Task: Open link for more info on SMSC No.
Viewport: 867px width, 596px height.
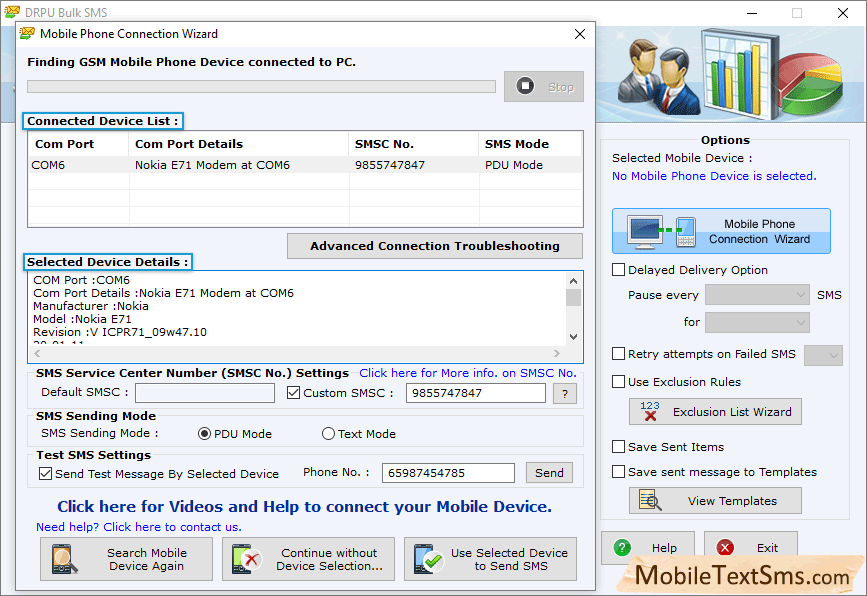Action: pyautogui.click(x=468, y=373)
